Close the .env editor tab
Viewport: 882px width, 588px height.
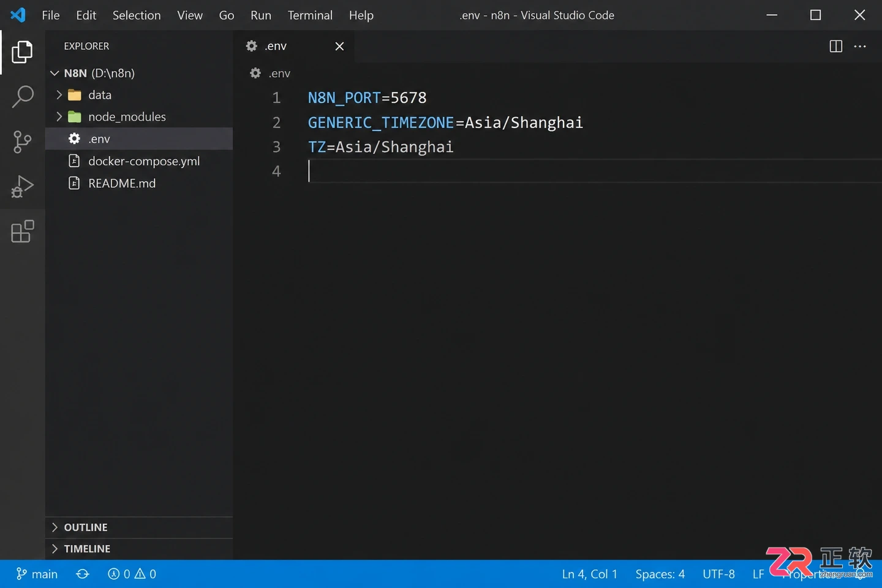point(339,46)
